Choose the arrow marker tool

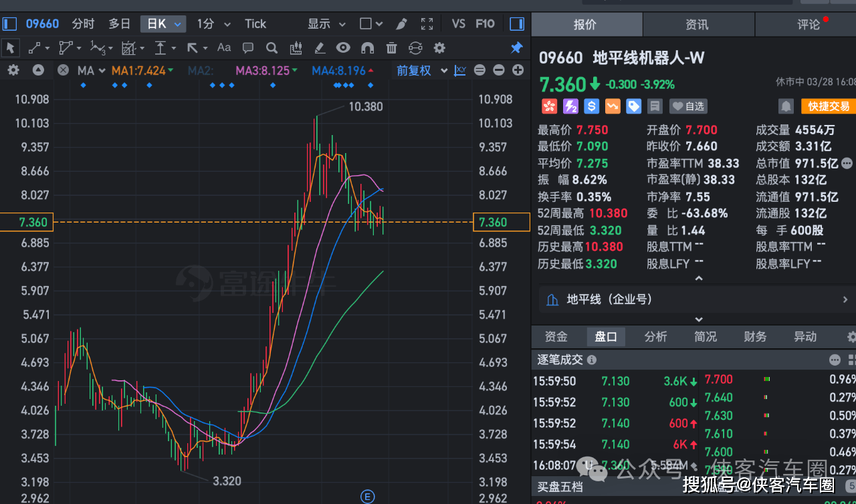pyautogui.click(x=193, y=48)
